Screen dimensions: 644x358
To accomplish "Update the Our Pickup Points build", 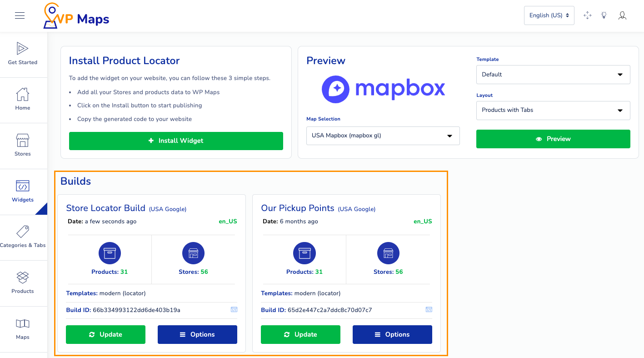I will click(300, 334).
